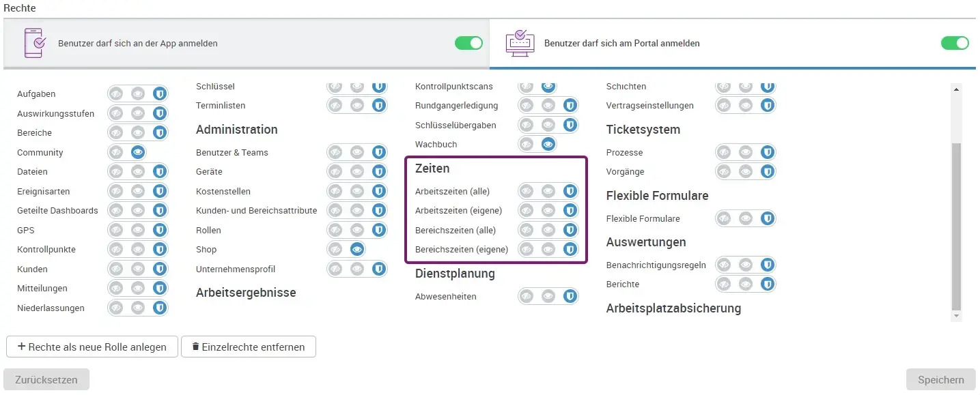
Task: Grant shield access for Berichte
Action: click(x=767, y=284)
